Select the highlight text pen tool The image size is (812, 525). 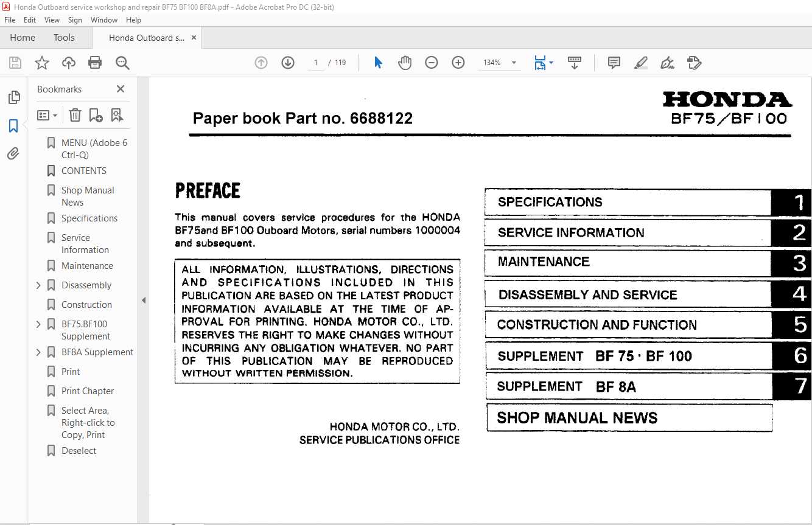pos(641,63)
